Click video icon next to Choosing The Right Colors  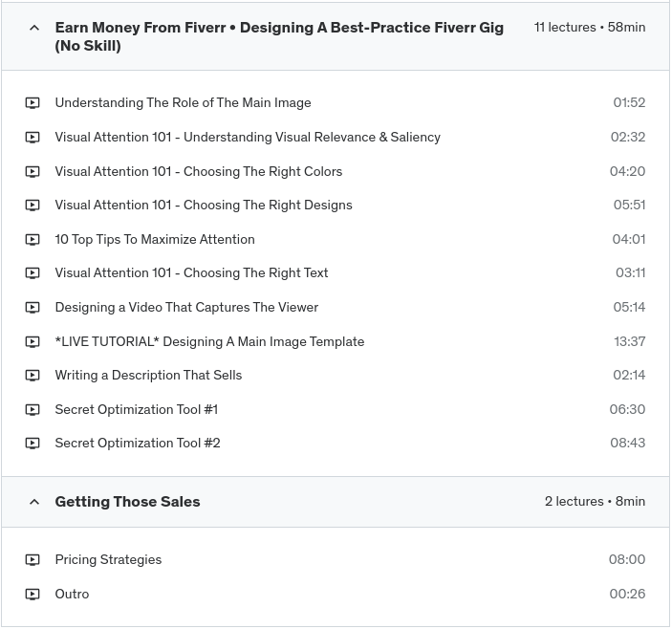(x=33, y=172)
